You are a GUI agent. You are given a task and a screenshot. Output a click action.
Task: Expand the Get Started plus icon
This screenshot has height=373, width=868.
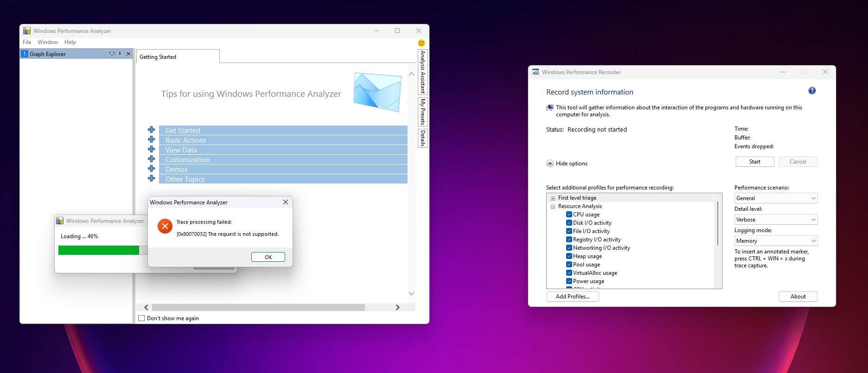151,130
